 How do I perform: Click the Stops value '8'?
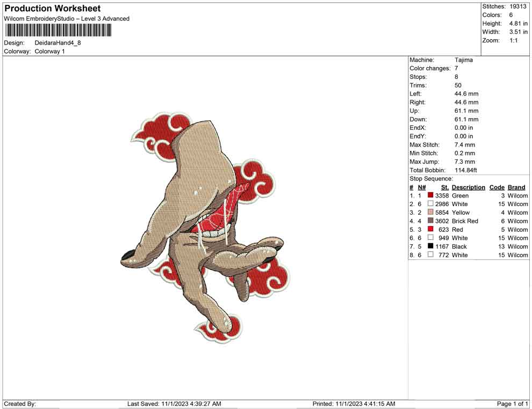[456, 77]
